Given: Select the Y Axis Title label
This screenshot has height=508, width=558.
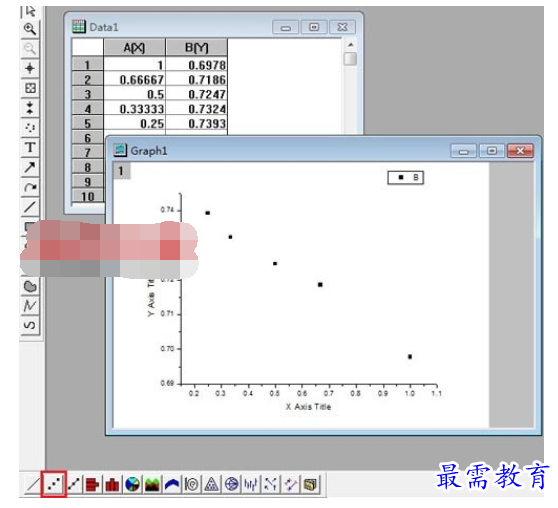Looking at the screenshot, I should coord(151,298).
